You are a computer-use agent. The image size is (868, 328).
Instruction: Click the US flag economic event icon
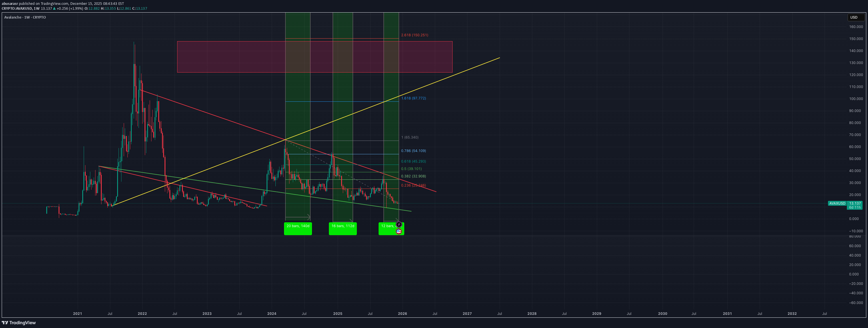(x=399, y=231)
